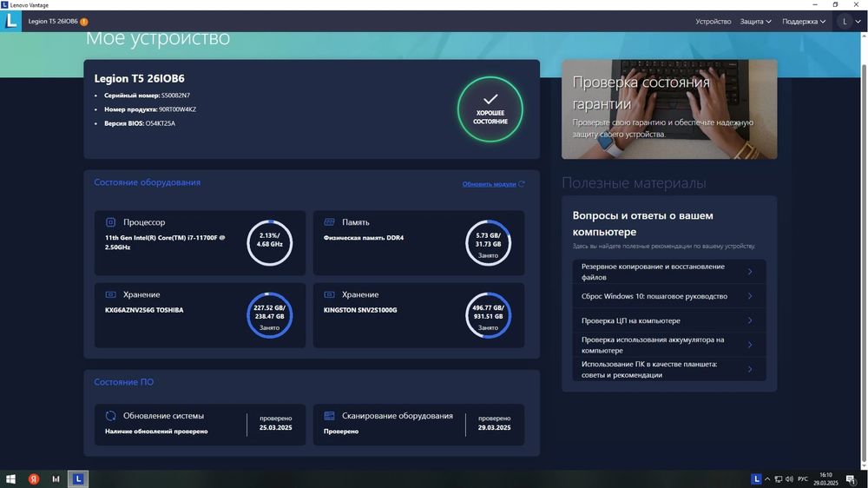This screenshot has width=868, height=488.
Task: Open the Обновление системы card
Action: 200,425
